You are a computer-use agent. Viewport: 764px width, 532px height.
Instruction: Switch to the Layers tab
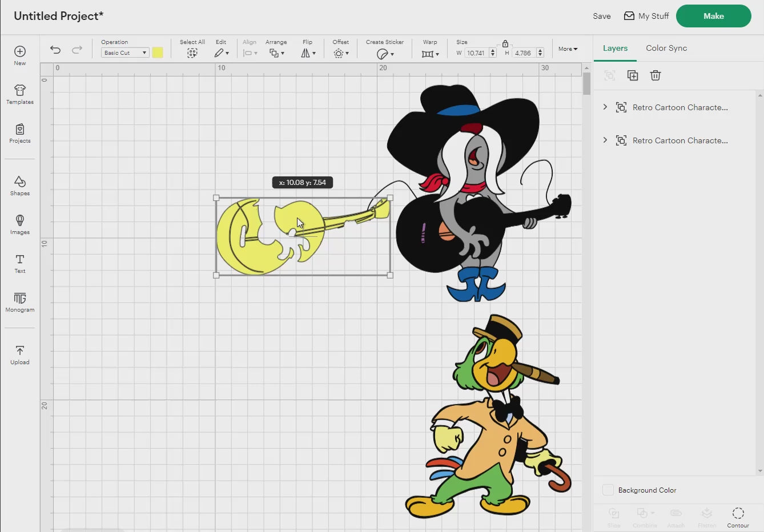point(615,48)
